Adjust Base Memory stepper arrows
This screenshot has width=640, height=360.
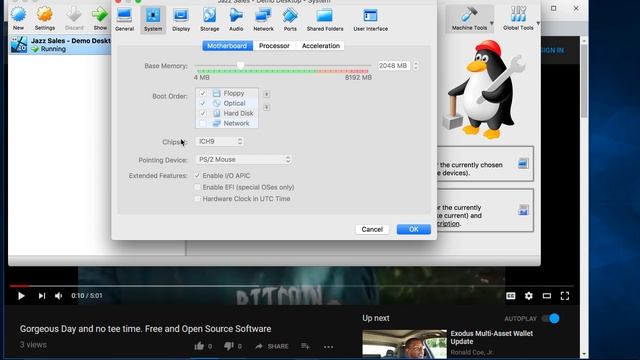(416, 65)
